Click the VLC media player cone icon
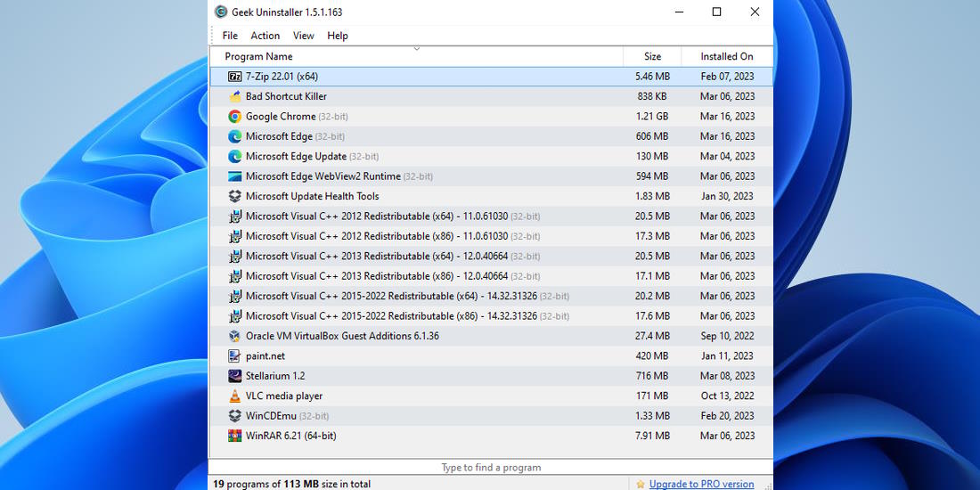Image resolution: width=980 pixels, height=490 pixels. 235,396
